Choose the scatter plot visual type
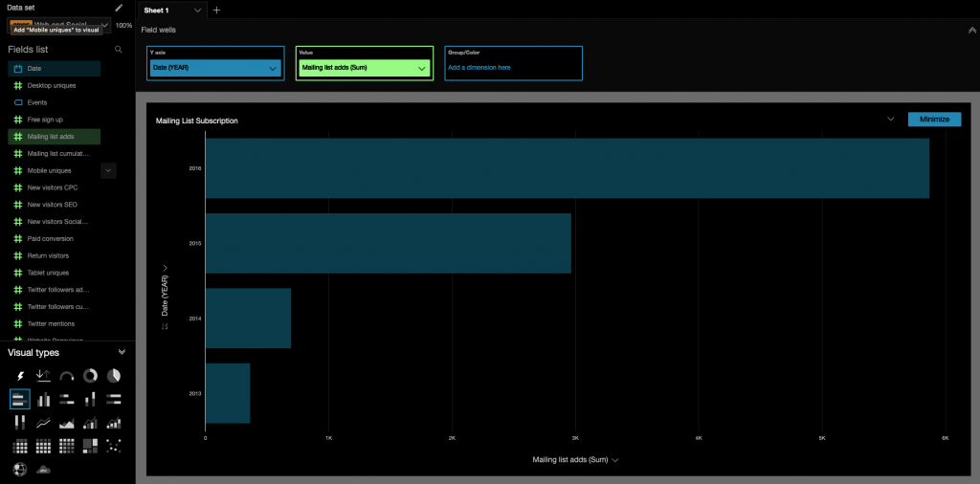 coord(113,446)
